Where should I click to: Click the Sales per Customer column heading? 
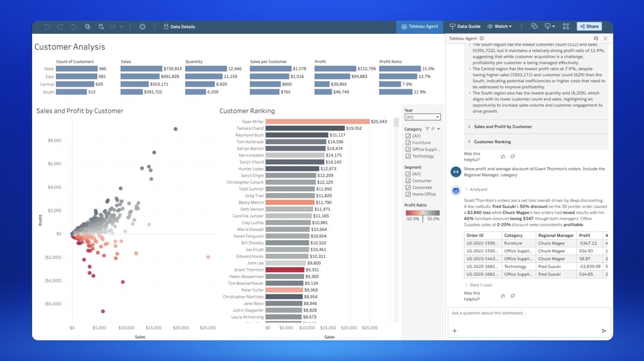[x=268, y=62]
